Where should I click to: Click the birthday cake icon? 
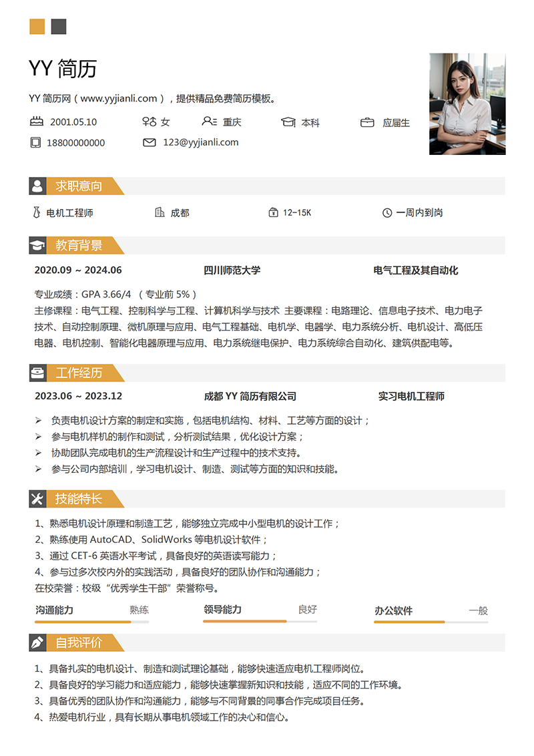[37, 122]
